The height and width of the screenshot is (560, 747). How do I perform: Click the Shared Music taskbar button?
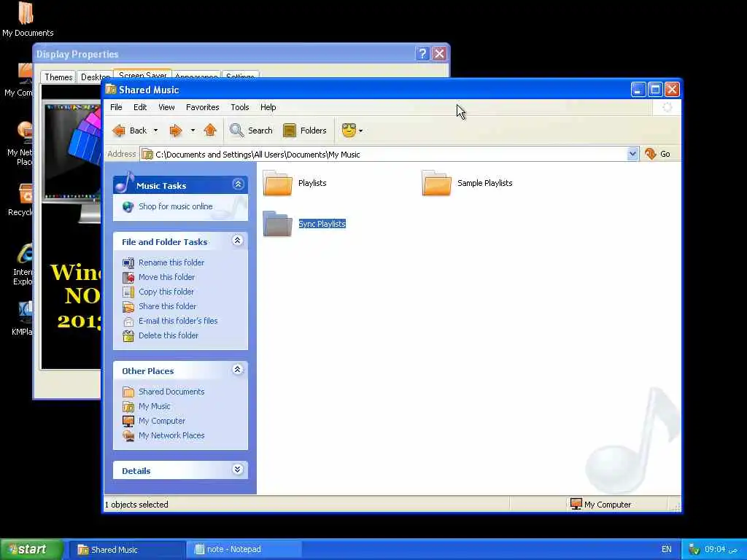coord(127,550)
